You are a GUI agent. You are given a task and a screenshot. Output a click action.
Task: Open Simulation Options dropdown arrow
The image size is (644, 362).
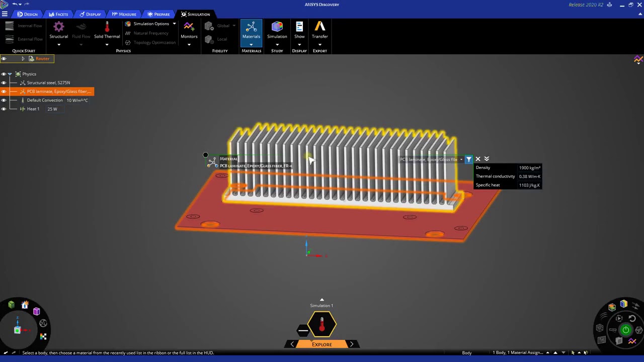coord(174,24)
